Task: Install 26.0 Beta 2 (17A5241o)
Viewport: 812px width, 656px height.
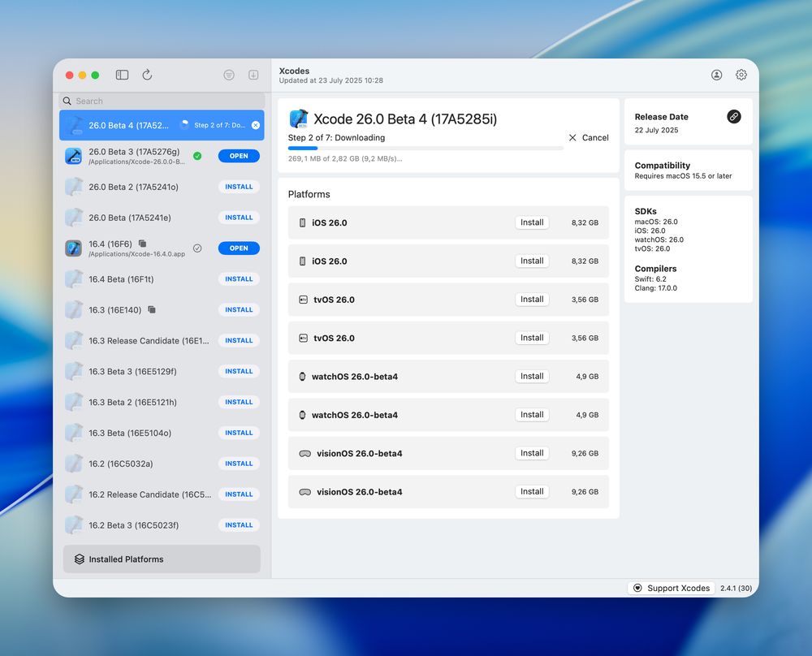Action: pos(239,187)
